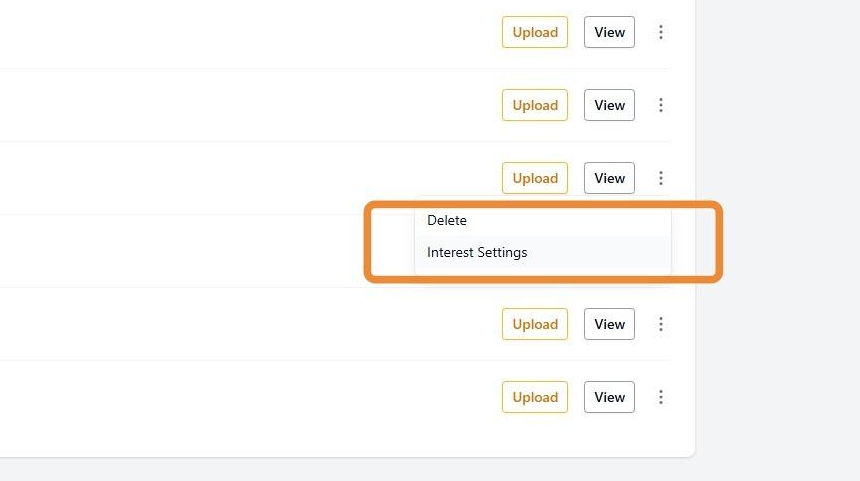This screenshot has height=481, width=860.
Task: Click the three-dot icon above the Delete option
Action: [660, 178]
